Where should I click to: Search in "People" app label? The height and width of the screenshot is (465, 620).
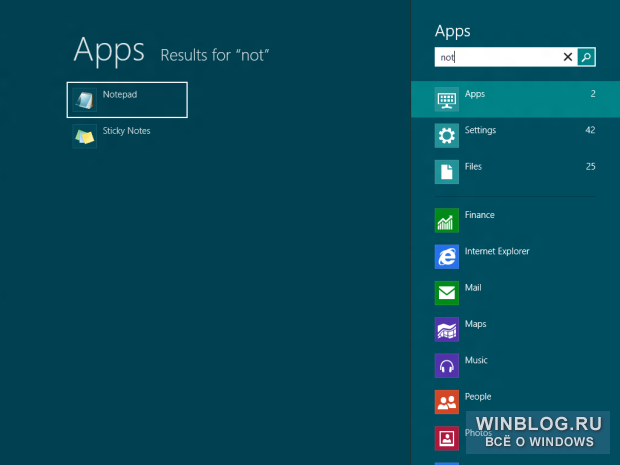(x=478, y=397)
